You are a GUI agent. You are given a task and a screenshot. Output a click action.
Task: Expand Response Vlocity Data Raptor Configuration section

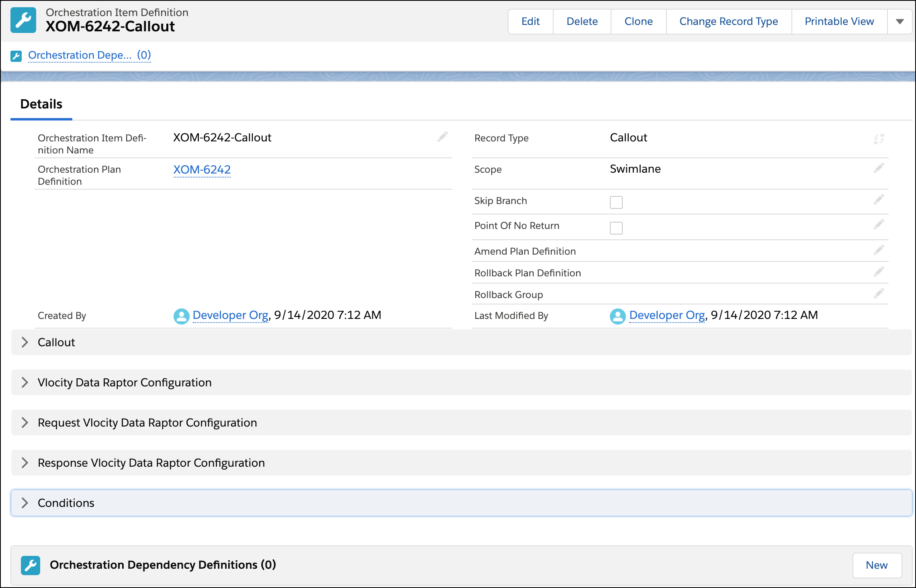tap(461, 463)
